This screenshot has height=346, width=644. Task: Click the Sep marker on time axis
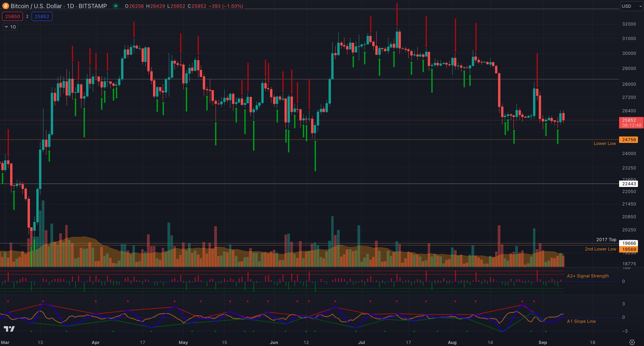542,342
